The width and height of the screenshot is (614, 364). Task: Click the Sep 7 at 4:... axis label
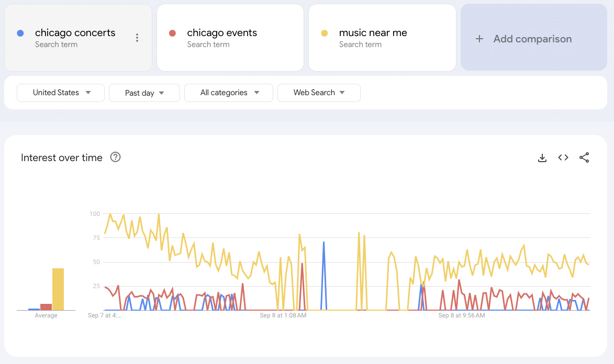(x=105, y=315)
